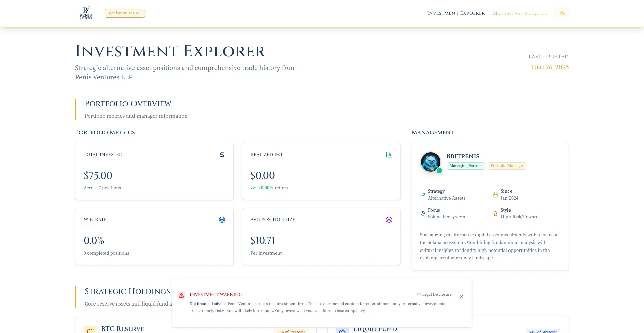
Task: Click the location pin icon beside Focus
Action: pyautogui.click(x=422, y=214)
